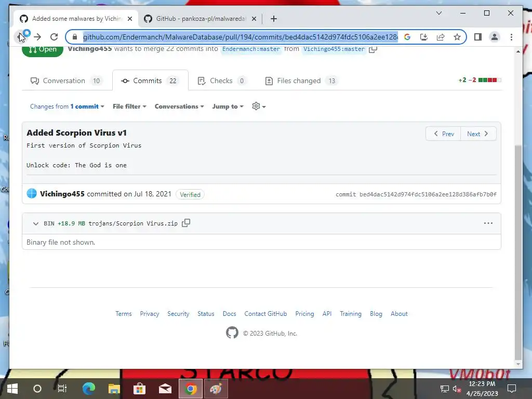Go to Next commit
532x399 pixels.
[478, 134]
